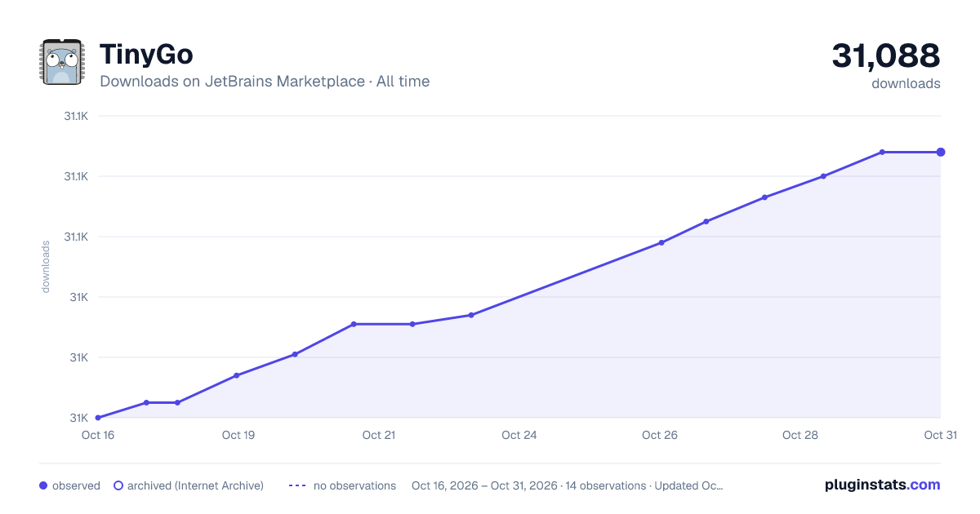This screenshot has width=980, height=514.
Task: Click the 'no observations' legend text
Action: click(354, 485)
